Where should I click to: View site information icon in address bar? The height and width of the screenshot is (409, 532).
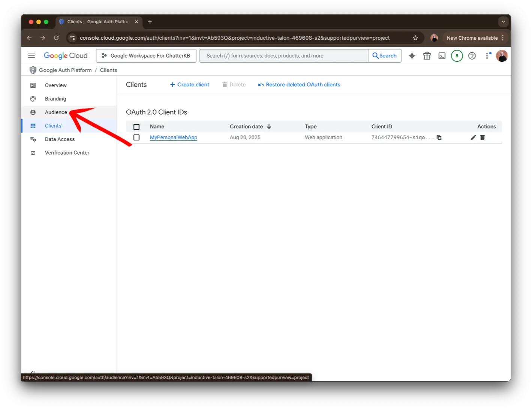[x=72, y=38]
